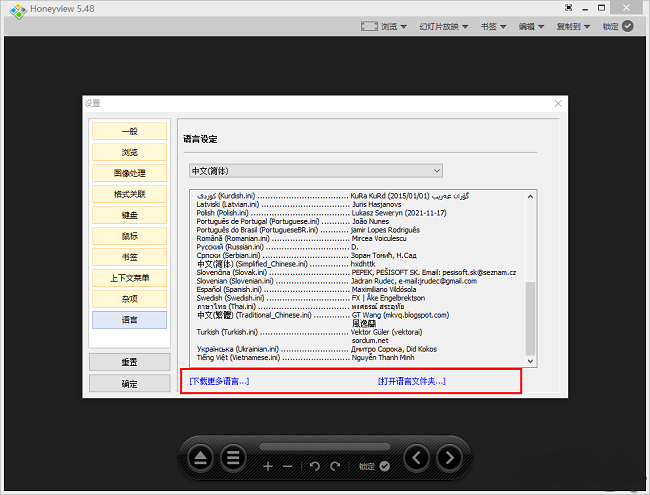
Task: Click the Ukrainian.ini translator row
Action: click(317, 349)
